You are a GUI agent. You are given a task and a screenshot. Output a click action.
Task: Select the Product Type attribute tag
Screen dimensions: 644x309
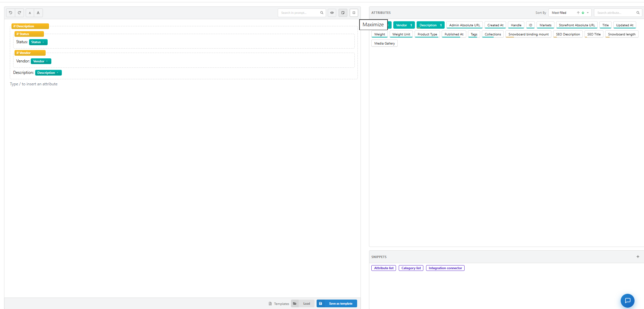[x=427, y=34]
